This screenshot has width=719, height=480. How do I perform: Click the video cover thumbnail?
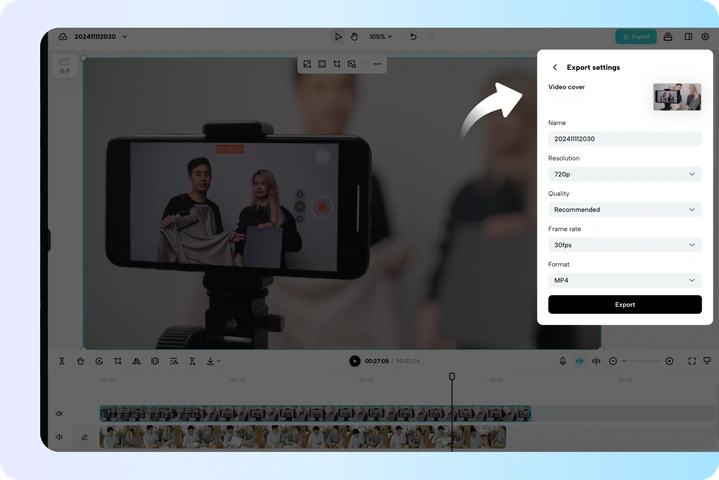[677, 97]
